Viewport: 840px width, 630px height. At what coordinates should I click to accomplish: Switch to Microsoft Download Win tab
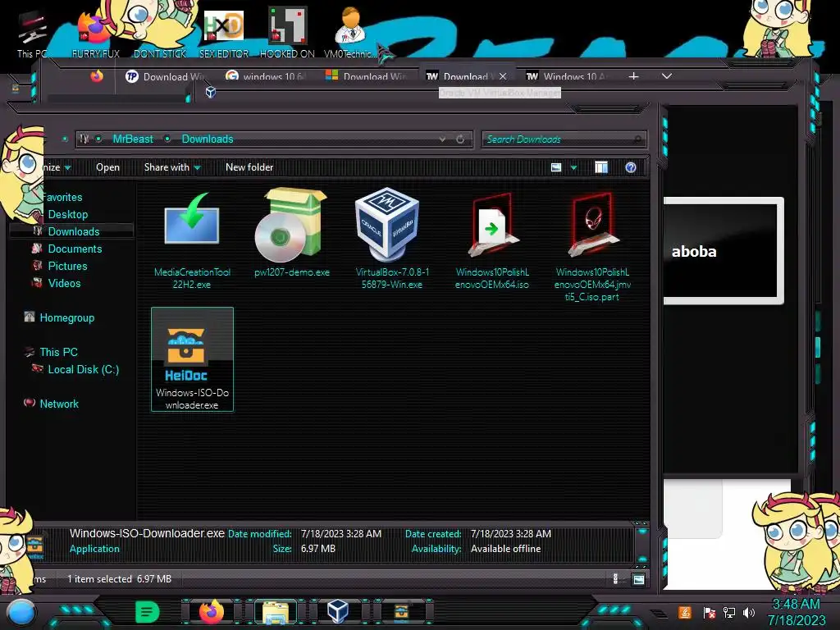pyautogui.click(x=365, y=76)
